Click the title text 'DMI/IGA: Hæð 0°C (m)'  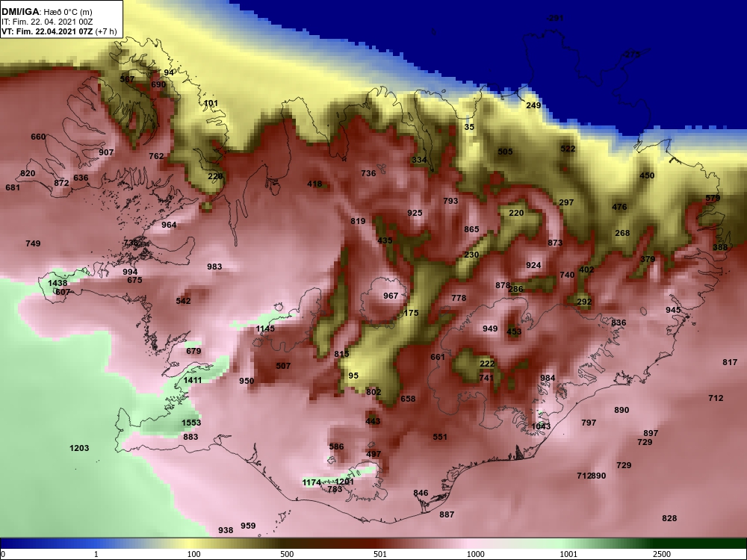pos(46,12)
